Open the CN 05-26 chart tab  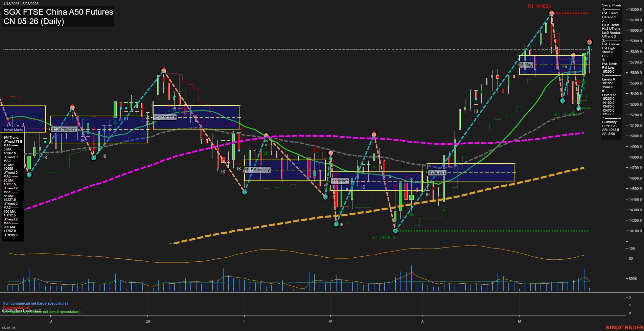point(8,328)
